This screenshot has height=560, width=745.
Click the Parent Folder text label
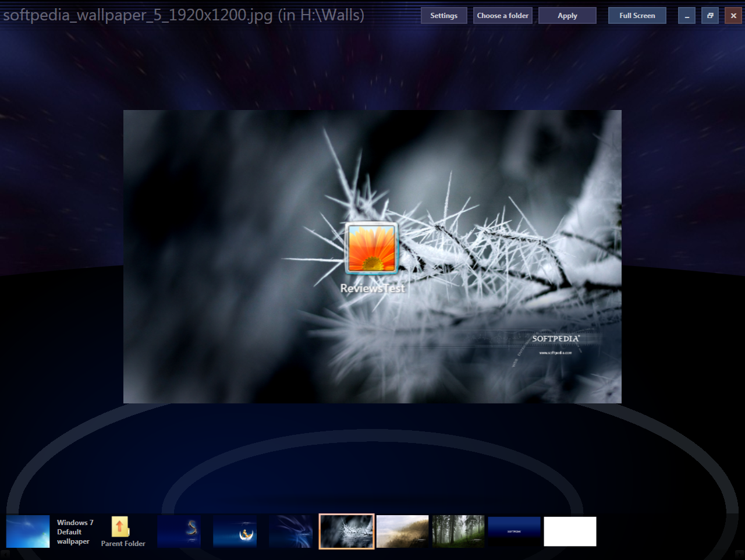(123, 544)
